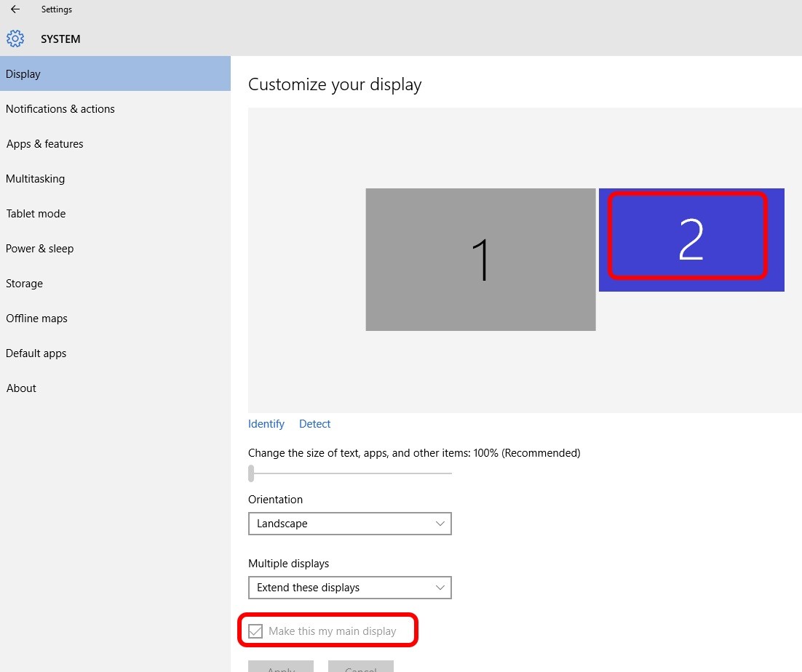Image resolution: width=802 pixels, height=672 pixels.
Task: Click the back arrow in Settings
Action: tap(15, 9)
